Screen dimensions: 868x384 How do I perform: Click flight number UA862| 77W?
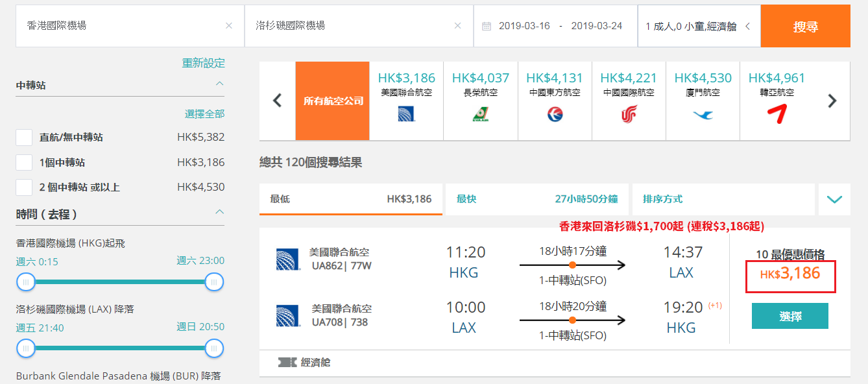pyautogui.click(x=342, y=266)
